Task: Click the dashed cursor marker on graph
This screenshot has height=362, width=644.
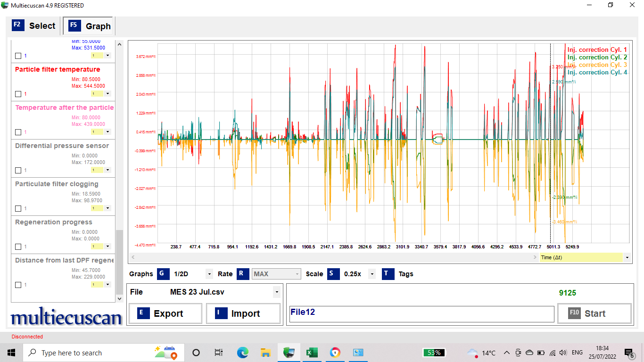Action: [550, 144]
